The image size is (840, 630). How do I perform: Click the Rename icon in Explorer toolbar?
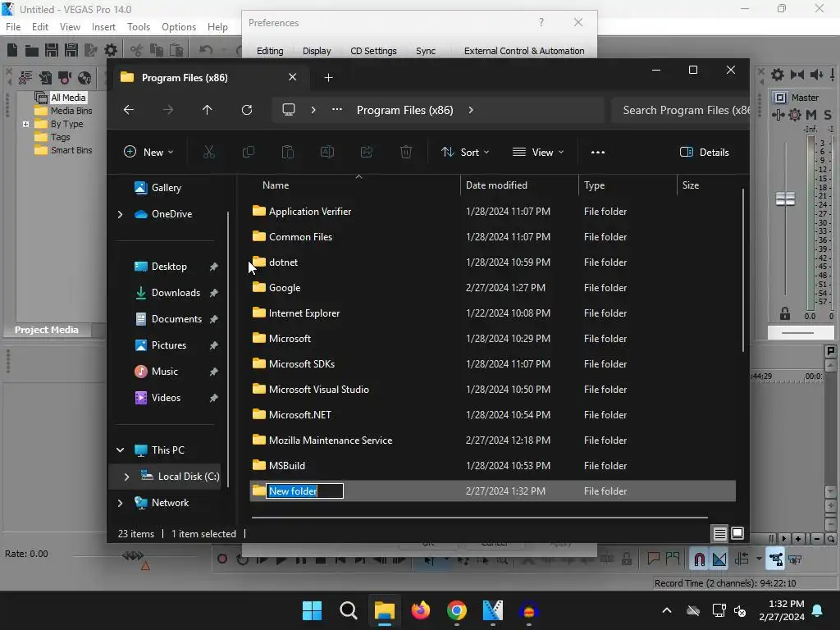coord(326,152)
